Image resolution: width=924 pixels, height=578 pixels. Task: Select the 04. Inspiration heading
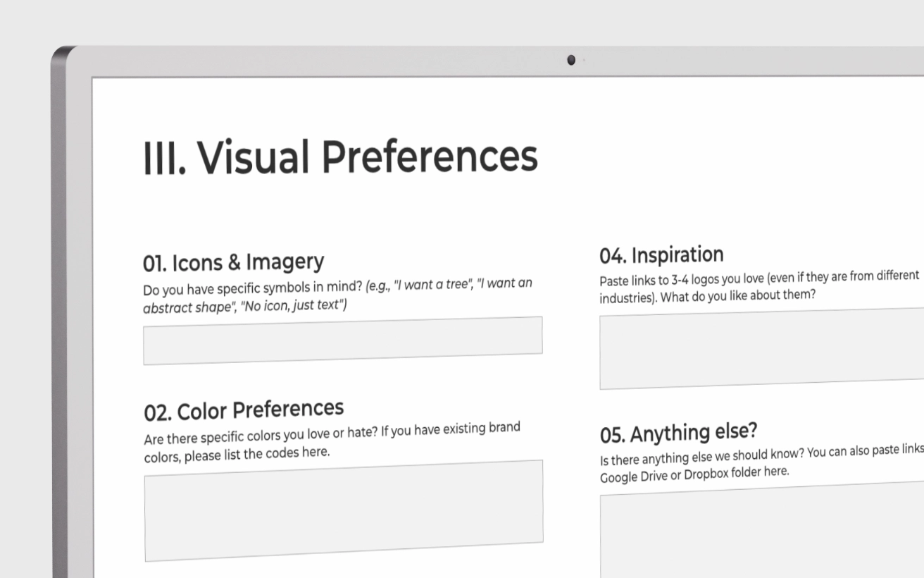(x=661, y=254)
